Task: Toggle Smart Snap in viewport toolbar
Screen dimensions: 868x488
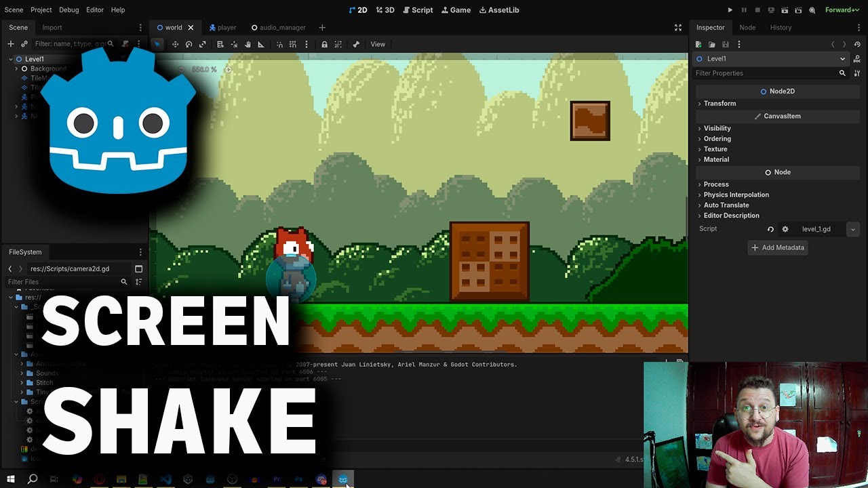Action: tap(279, 44)
